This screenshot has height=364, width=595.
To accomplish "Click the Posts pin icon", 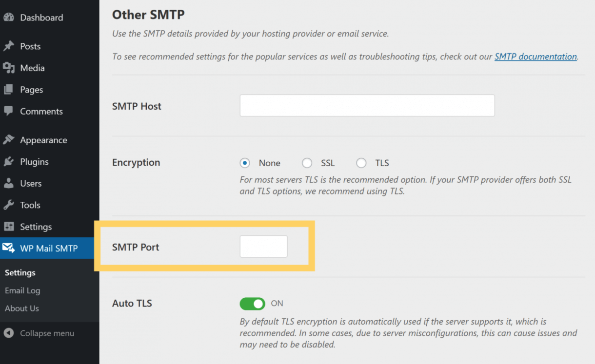I will pyautogui.click(x=10, y=46).
